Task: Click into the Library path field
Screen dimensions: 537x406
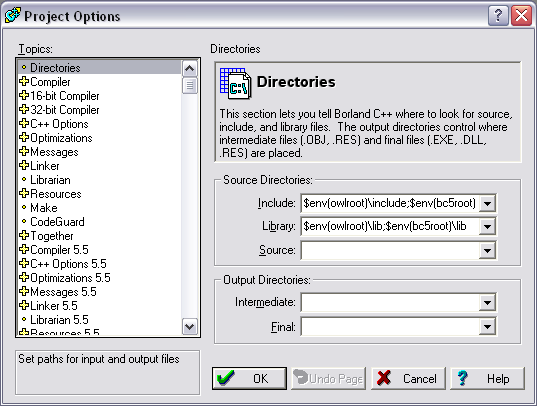Action: point(390,226)
